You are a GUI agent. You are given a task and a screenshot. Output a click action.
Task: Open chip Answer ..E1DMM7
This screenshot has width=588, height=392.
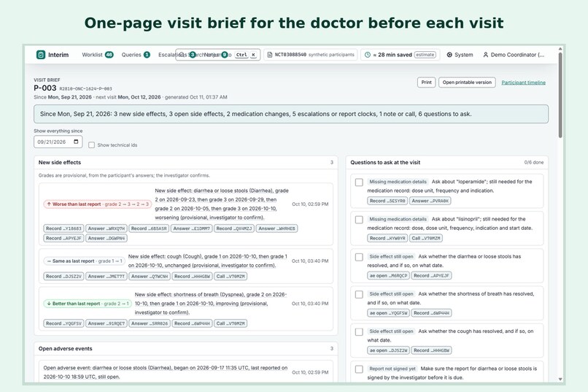click(x=192, y=228)
